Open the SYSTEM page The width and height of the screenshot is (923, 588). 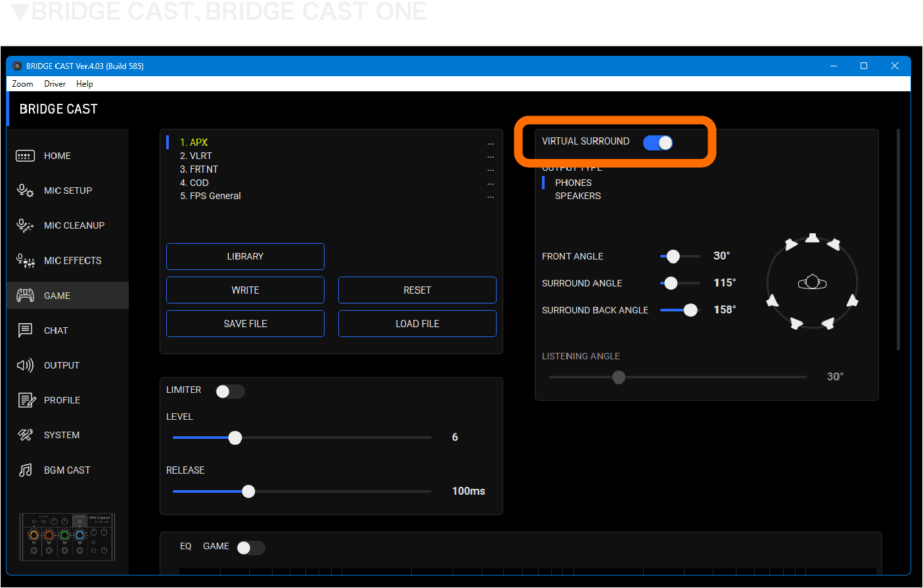click(x=68, y=435)
